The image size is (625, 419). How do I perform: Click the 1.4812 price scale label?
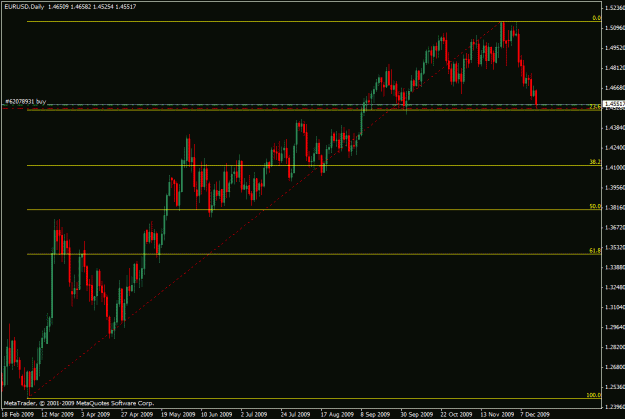[x=615, y=68]
